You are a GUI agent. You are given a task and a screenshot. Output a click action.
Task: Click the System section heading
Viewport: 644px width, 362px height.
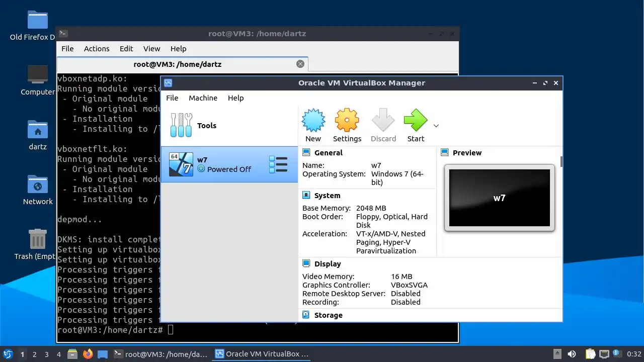(x=328, y=196)
